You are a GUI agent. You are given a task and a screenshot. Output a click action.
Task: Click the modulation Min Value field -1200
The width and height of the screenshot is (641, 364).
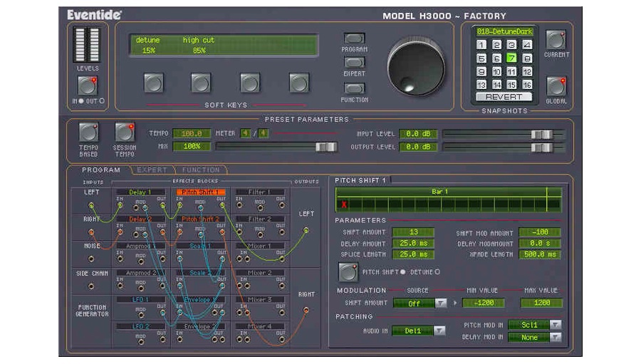pos(483,303)
